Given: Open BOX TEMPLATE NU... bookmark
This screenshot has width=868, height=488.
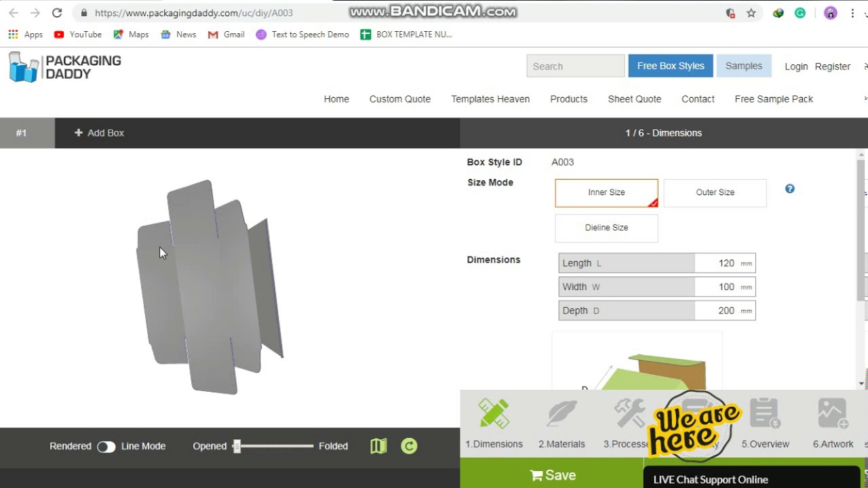Looking at the screenshot, I should 406,35.
